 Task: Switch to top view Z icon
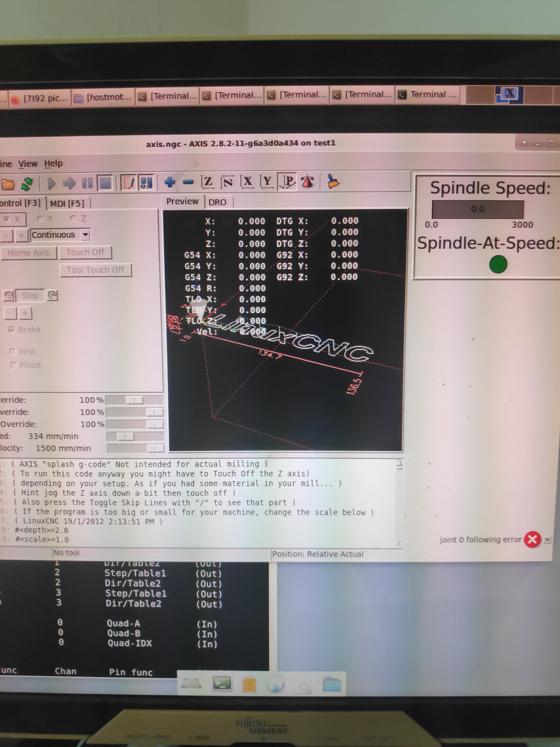pos(207,182)
